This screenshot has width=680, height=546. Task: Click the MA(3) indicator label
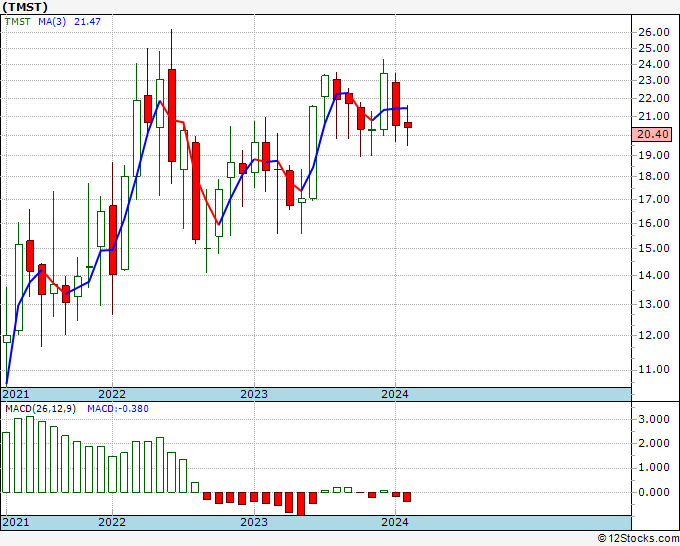click(52, 22)
